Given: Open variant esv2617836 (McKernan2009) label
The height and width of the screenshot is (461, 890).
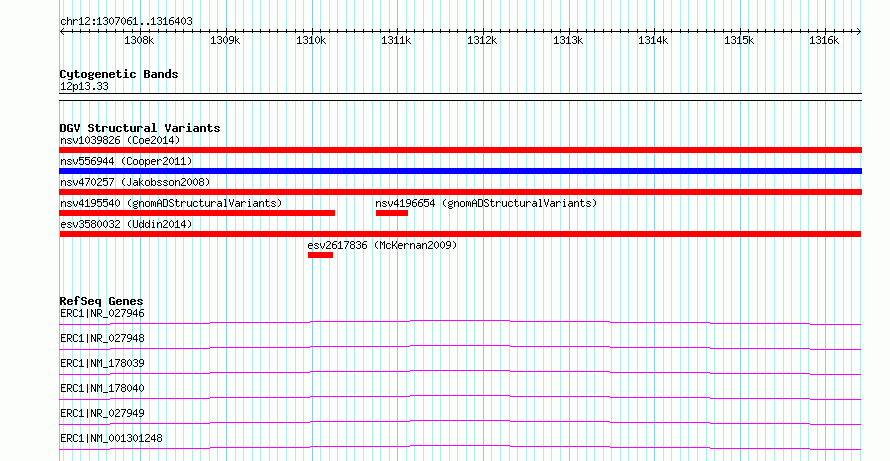Looking at the screenshot, I should coord(382,245).
